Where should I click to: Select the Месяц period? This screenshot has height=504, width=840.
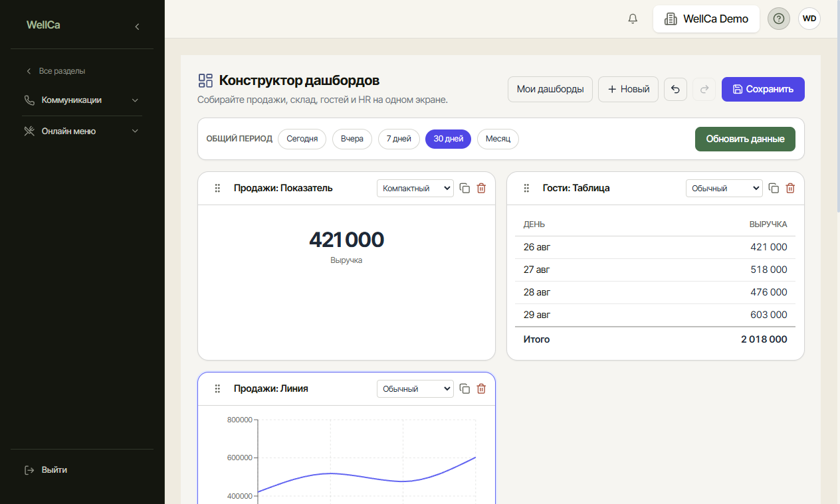pyautogui.click(x=498, y=139)
